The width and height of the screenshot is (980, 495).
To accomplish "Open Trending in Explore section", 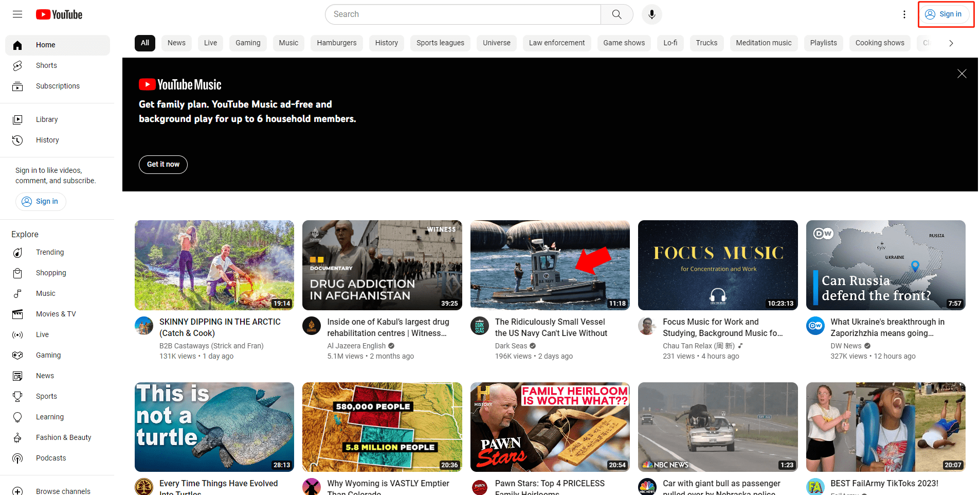I will pyautogui.click(x=50, y=252).
